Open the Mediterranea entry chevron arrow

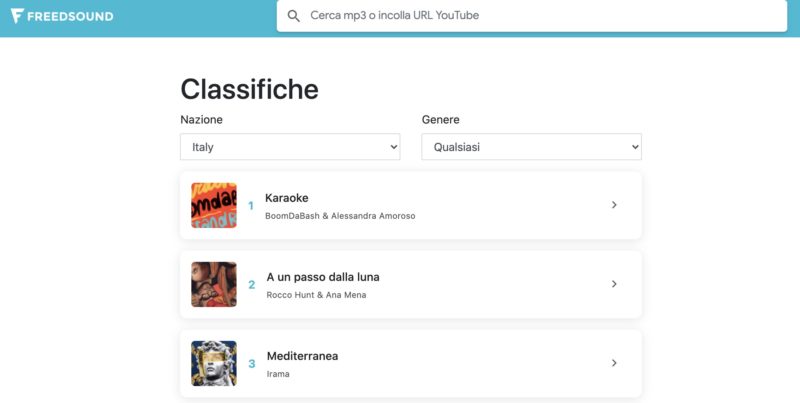click(614, 363)
